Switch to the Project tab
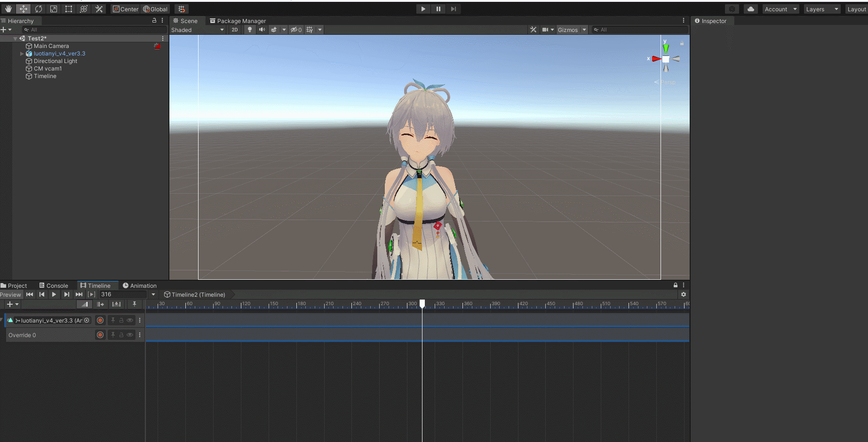This screenshot has height=442, width=868. coord(14,285)
